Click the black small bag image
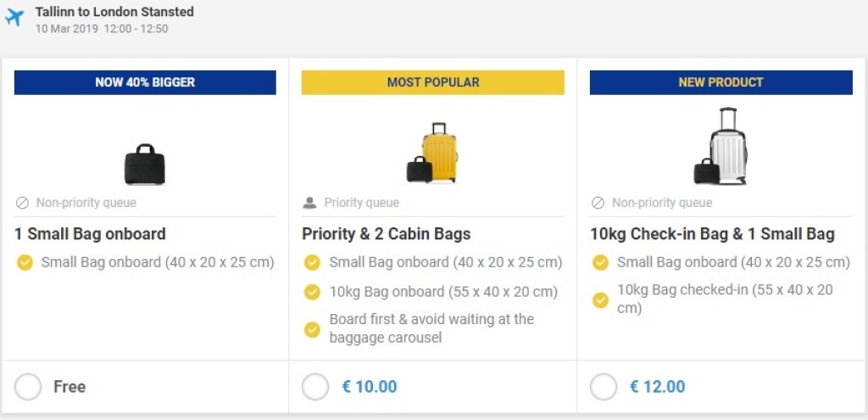Screen dimensions: 868x420 click(x=145, y=164)
